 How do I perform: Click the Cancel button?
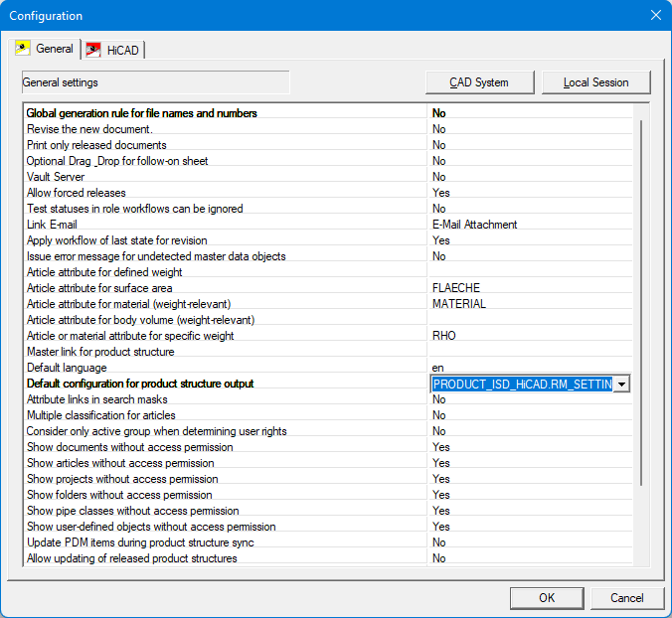tap(627, 598)
